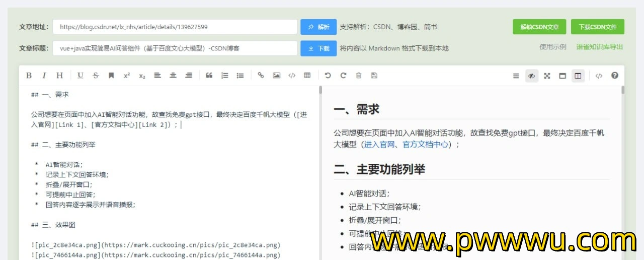Click '* 回答内容逐字展示并语音播报;' in editor
Image resolution: width=644 pixels, height=260 pixels.
[85, 205]
